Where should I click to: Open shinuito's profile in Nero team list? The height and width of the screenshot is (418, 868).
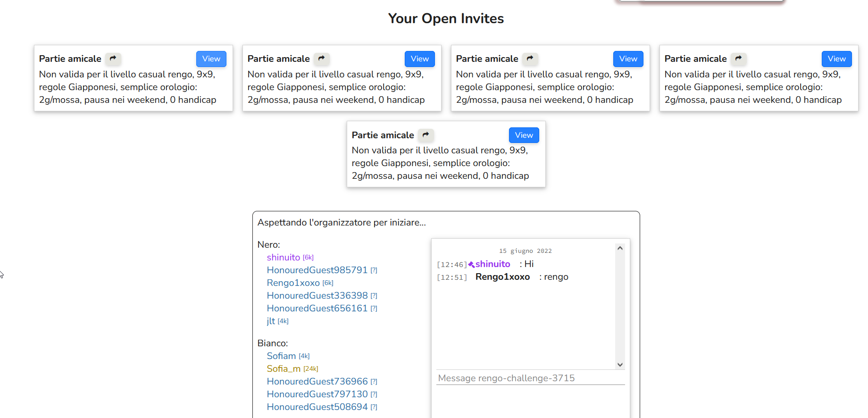pos(283,258)
